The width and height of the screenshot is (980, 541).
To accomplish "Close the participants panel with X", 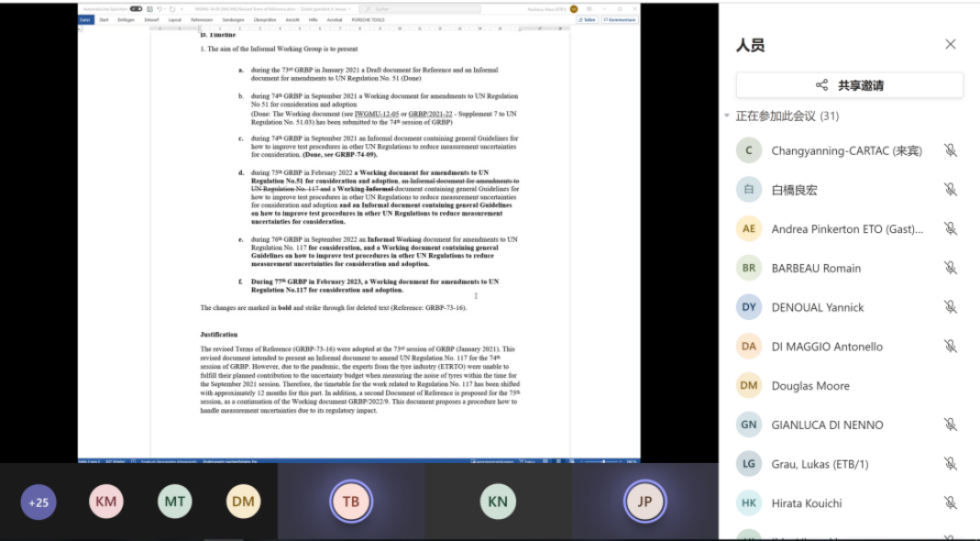I will (950, 44).
